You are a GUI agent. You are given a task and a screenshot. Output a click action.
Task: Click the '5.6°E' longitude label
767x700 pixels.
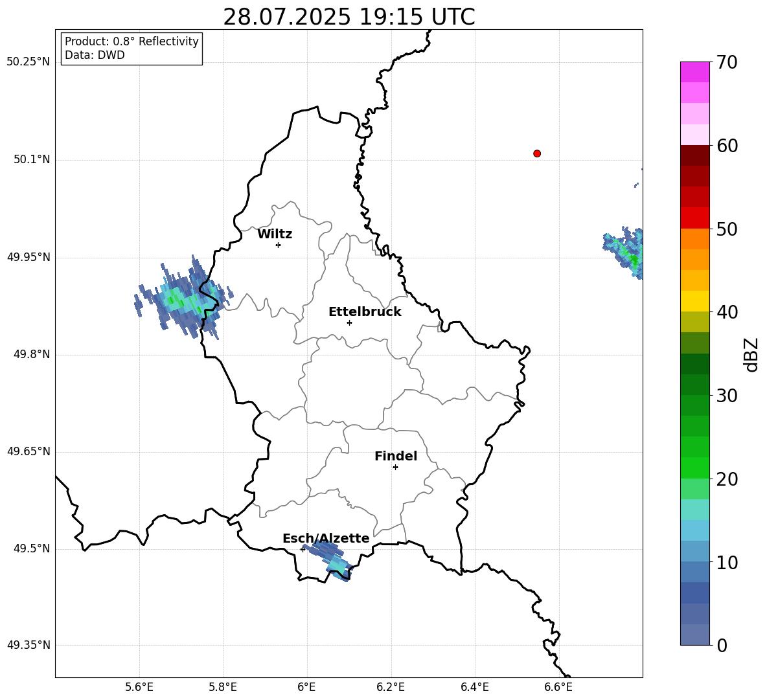click(x=139, y=688)
